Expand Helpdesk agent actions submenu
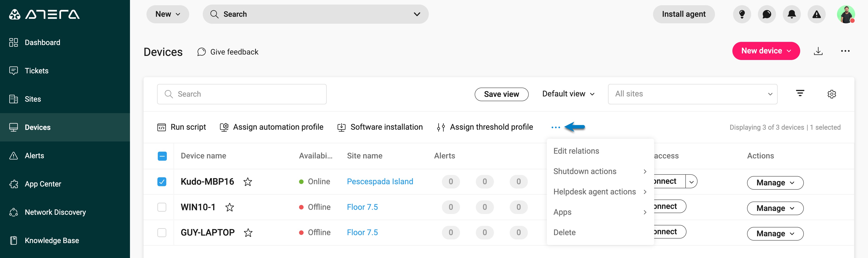Screen dimensions: 868x258 [x=600, y=191]
